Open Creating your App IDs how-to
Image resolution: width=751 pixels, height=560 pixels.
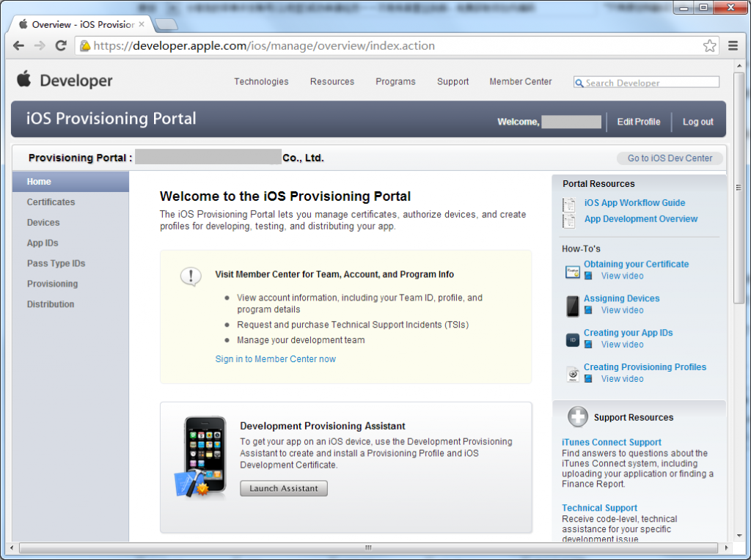click(628, 333)
